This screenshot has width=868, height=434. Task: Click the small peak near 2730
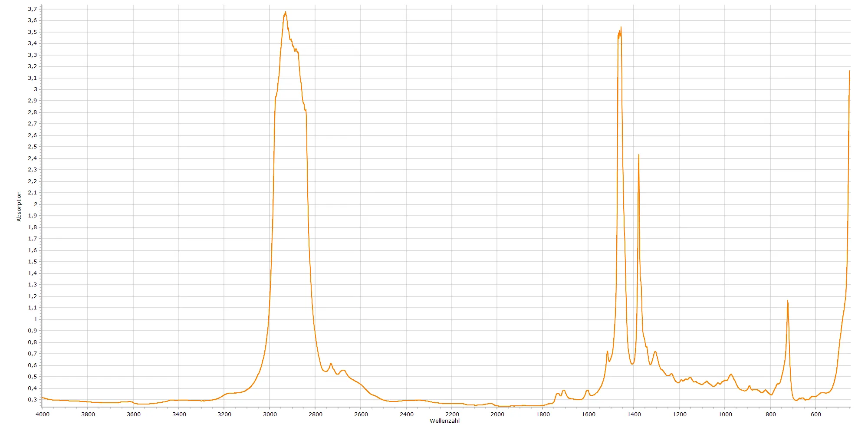(x=331, y=364)
